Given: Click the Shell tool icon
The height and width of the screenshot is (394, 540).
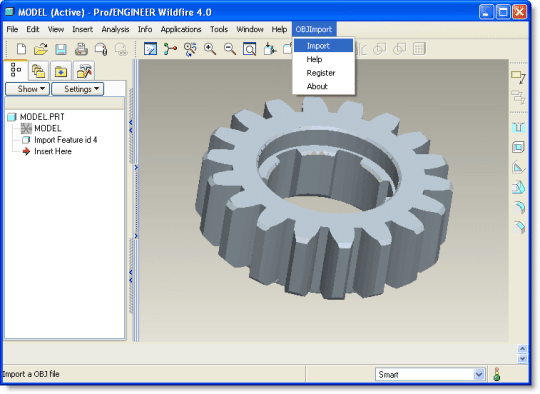Looking at the screenshot, I should (518, 147).
